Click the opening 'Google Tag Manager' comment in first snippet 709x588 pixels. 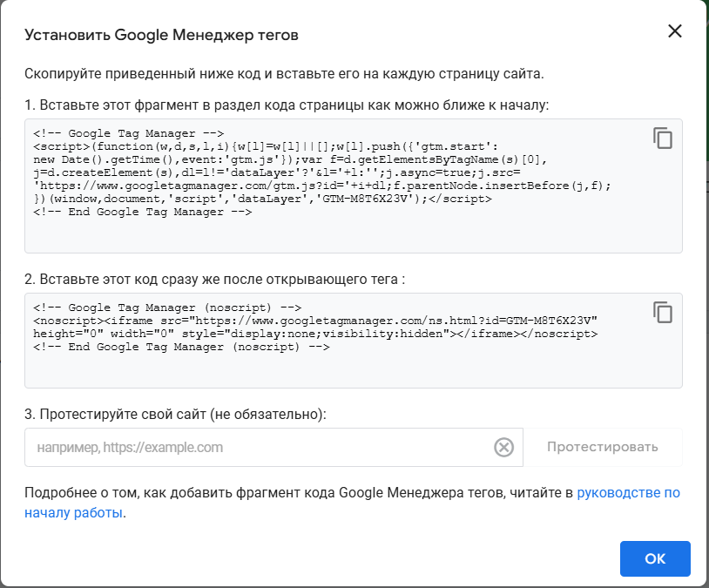128,133
